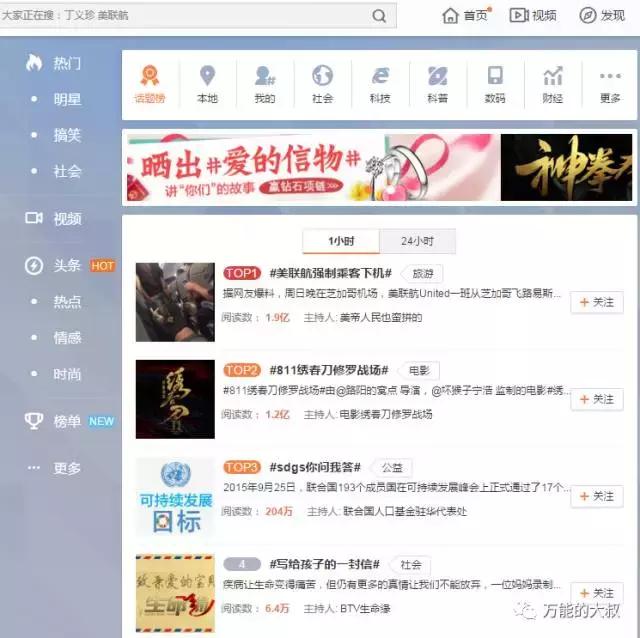Select 头条 lightning icon in sidebar
Viewport: 640px width, 638px height.
34,266
